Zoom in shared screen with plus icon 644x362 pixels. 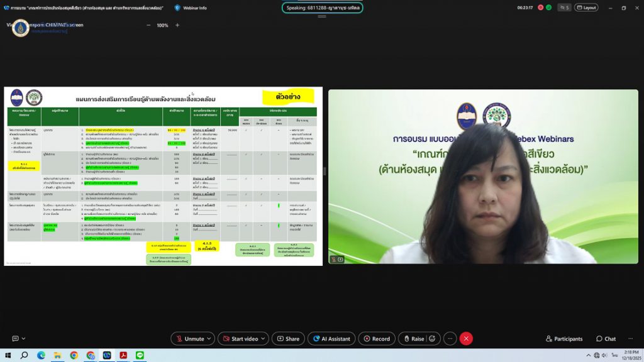pyautogui.click(x=177, y=25)
